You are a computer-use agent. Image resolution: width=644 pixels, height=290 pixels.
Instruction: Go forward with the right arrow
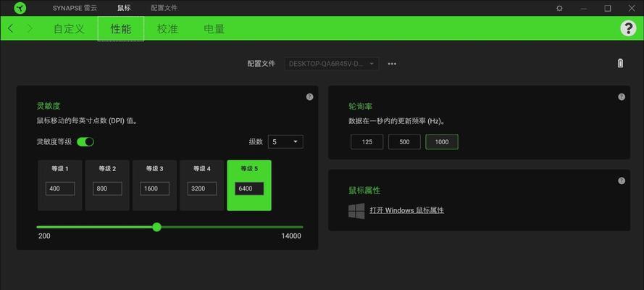[x=30, y=29]
